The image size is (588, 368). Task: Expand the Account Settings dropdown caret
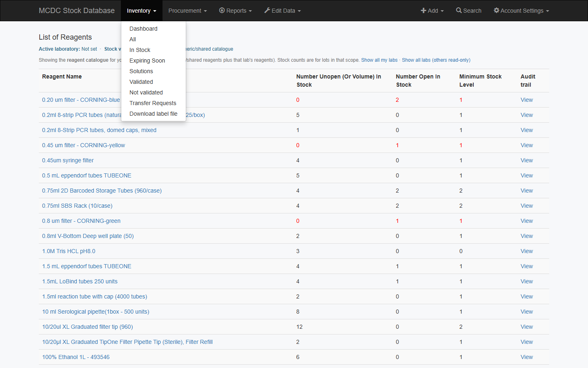click(548, 11)
